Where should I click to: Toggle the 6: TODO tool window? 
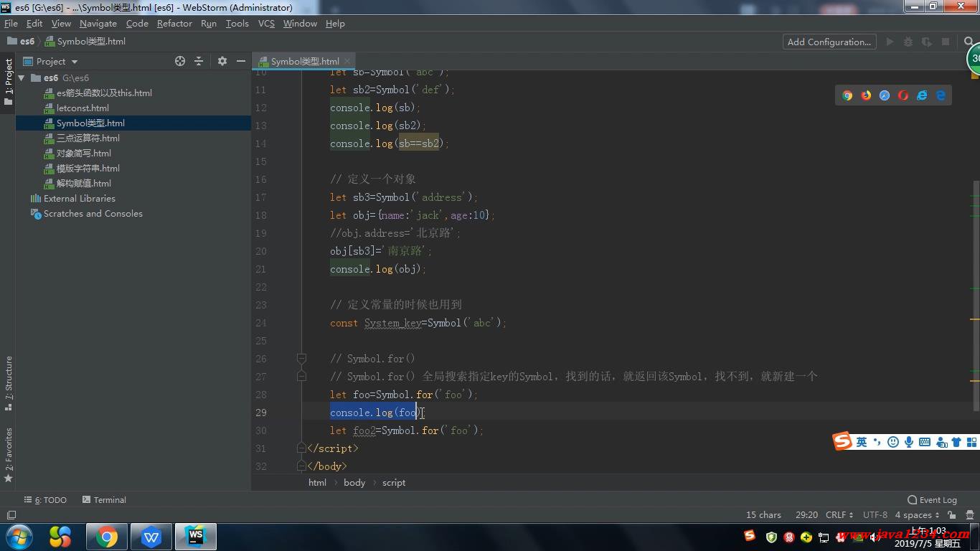(45, 500)
